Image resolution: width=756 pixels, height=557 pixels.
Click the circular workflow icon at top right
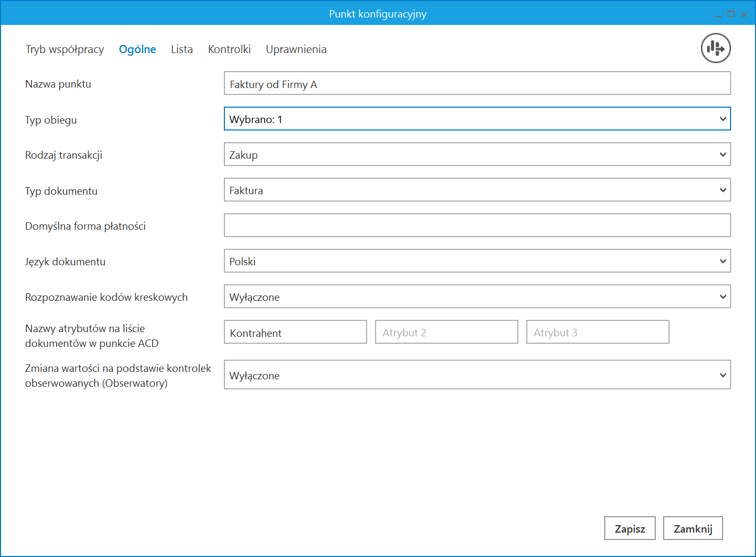coord(716,48)
